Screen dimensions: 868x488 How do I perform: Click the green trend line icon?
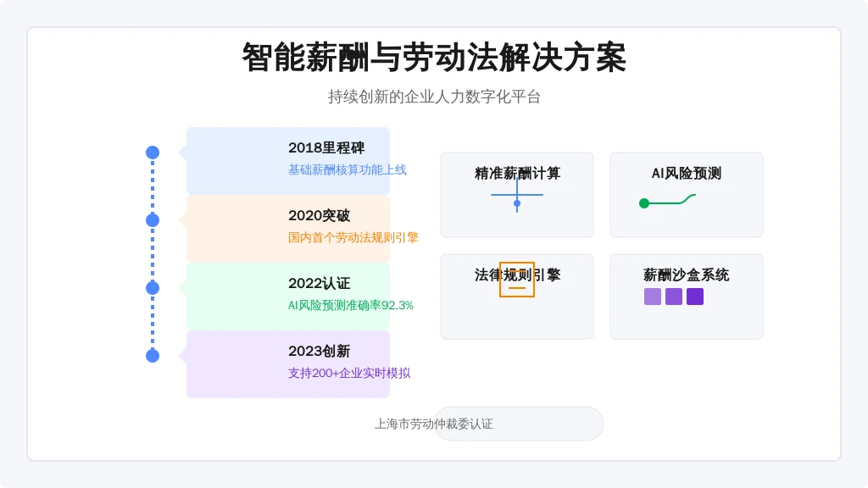pos(668,201)
